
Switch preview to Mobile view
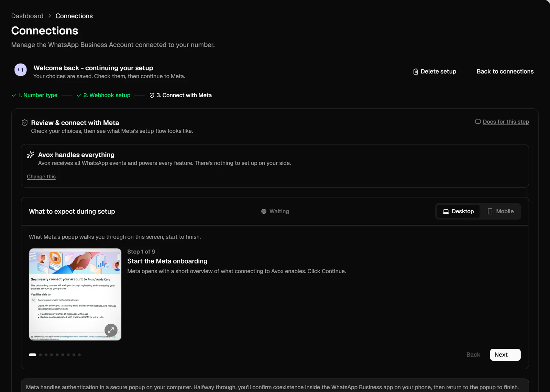pyautogui.click(x=500, y=211)
